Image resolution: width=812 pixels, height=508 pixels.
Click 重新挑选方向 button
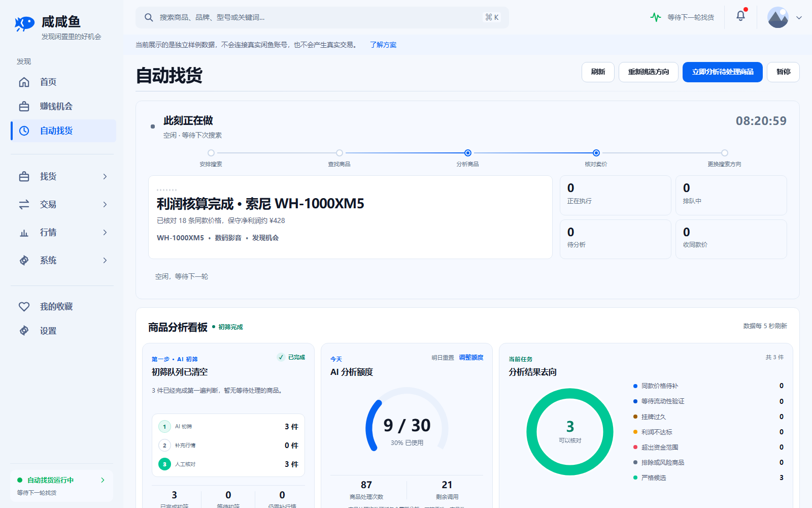click(x=649, y=72)
